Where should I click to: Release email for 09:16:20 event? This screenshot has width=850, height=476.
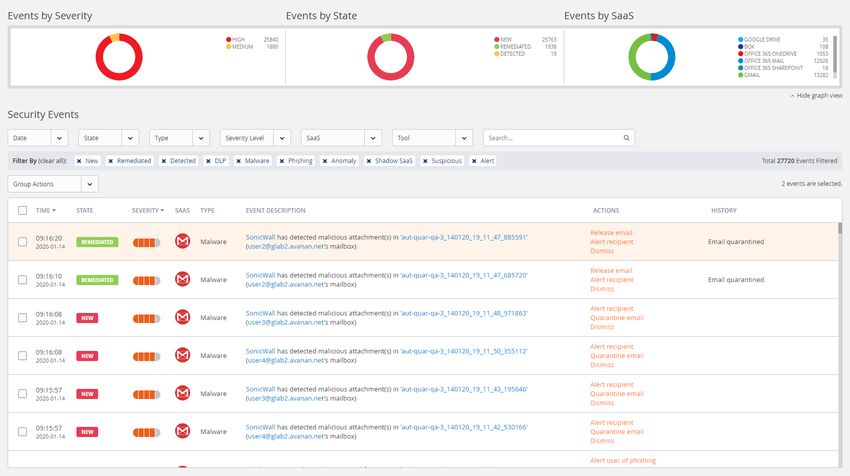pyautogui.click(x=611, y=233)
